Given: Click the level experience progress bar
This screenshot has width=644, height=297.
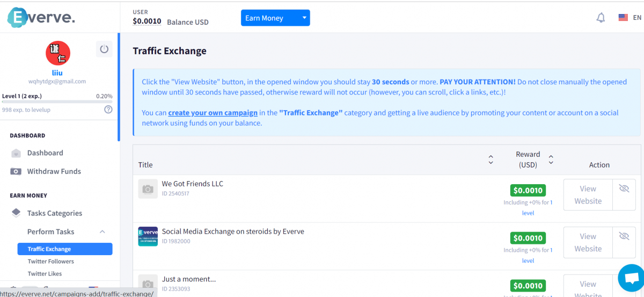Looking at the screenshot, I should pyautogui.click(x=57, y=102).
